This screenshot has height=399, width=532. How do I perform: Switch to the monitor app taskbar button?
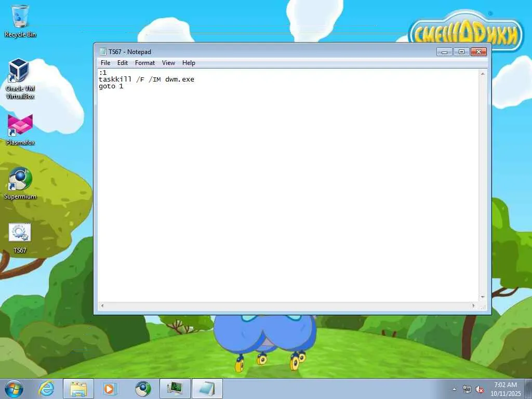pyautogui.click(x=175, y=389)
